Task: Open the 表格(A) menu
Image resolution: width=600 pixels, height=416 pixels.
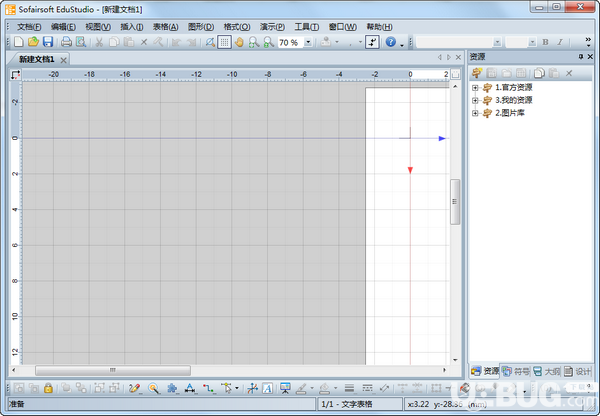Action: 165,27
